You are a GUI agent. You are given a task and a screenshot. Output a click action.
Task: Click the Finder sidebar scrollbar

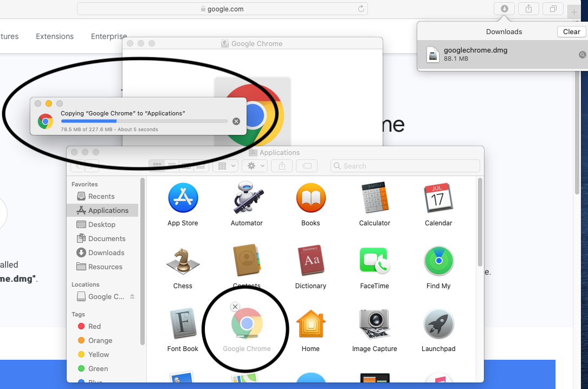click(142, 261)
